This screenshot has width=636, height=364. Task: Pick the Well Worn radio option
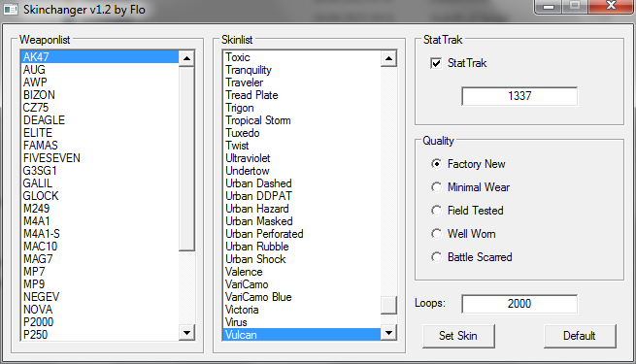[x=436, y=234]
